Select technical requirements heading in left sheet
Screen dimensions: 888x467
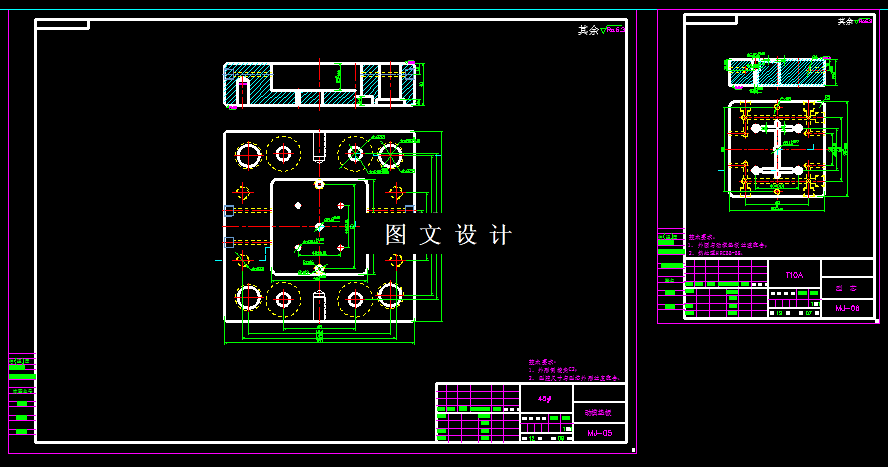[543, 362]
